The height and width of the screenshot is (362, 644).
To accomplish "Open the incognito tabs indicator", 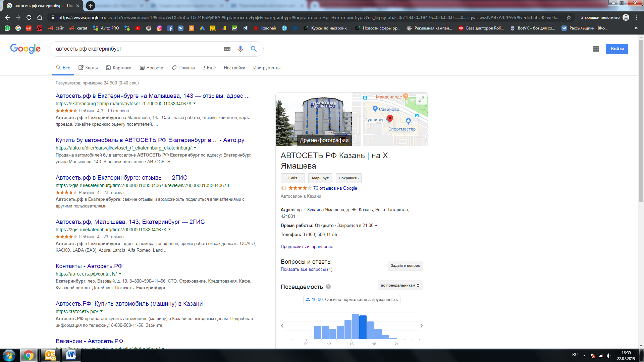I will tap(605, 17).
